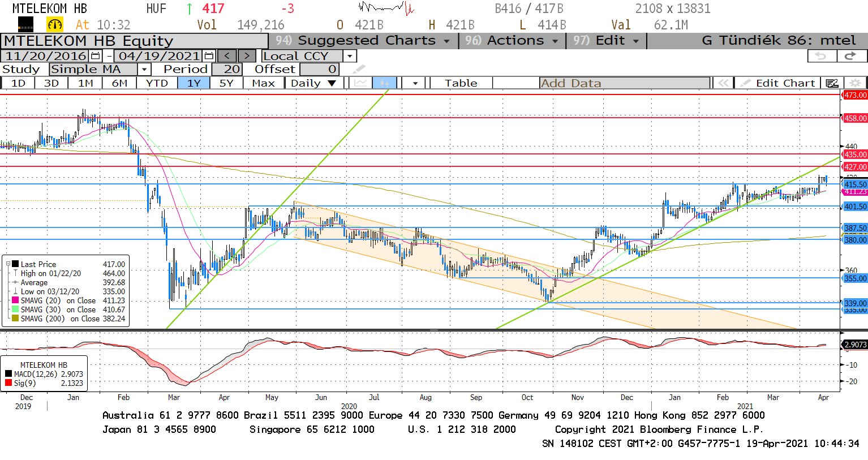
Task: Open the annotation panel icon beside Edit Chart
Action: pyautogui.click(x=832, y=83)
